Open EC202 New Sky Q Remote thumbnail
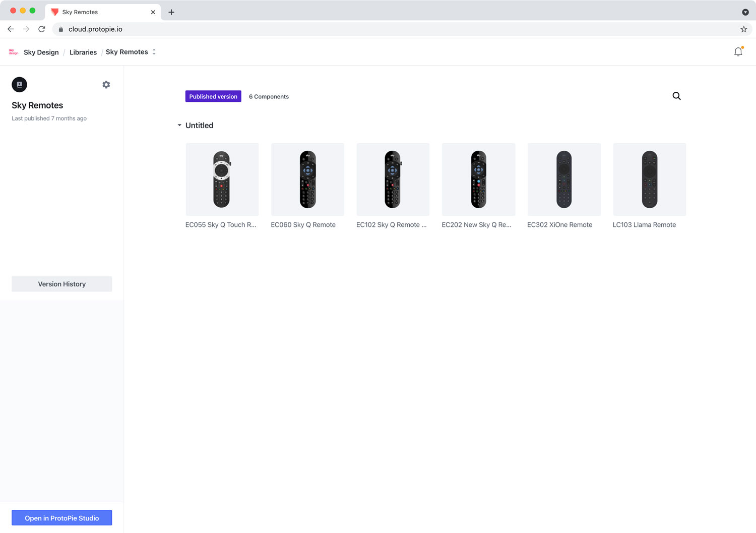This screenshot has width=756, height=533. [478, 180]
